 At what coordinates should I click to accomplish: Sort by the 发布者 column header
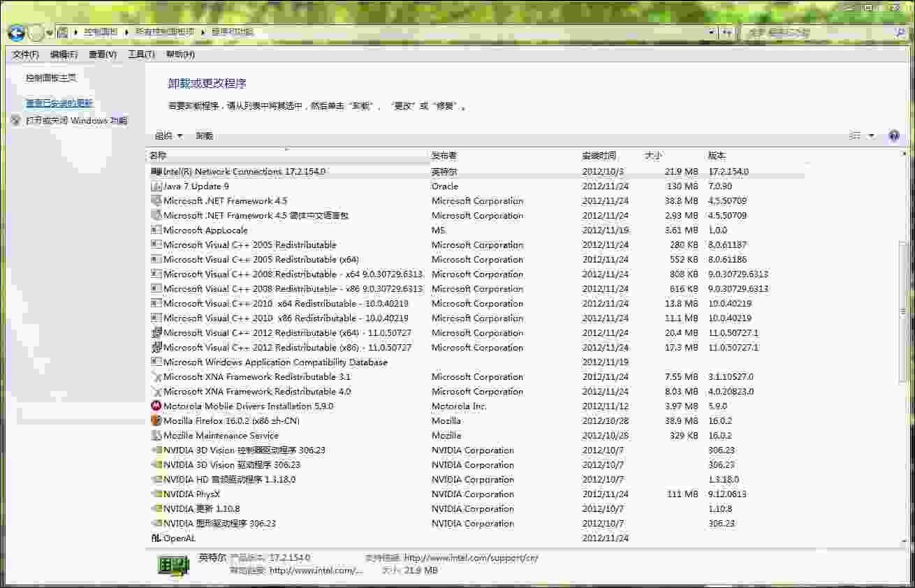pos(503,156)
